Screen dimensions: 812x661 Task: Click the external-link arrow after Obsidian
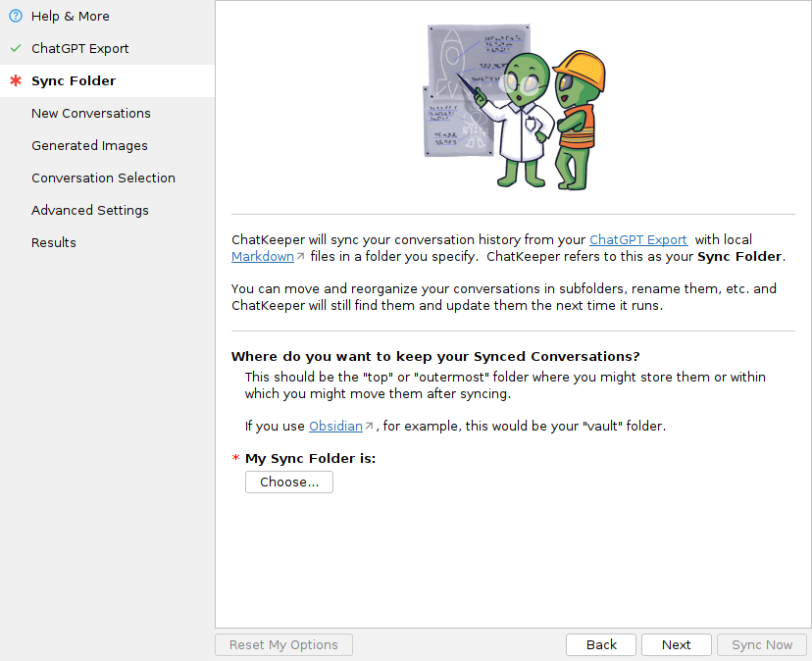tap(369, 427)
